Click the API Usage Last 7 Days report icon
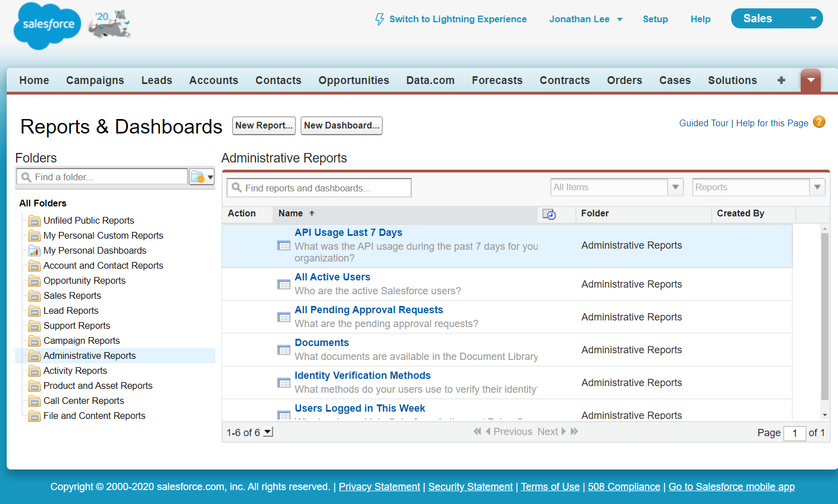The height and width of the screenshot is (504, 838). point(284,245)
